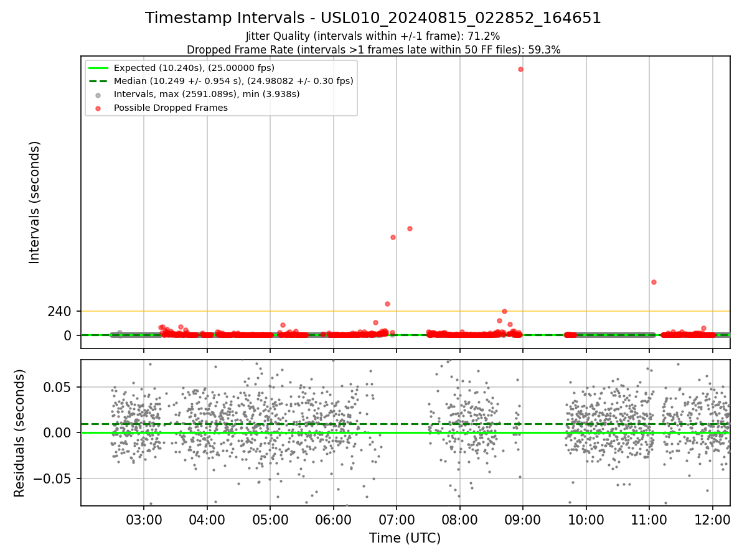Click the 0 tick label on Intervals axis

pos(68,335)
